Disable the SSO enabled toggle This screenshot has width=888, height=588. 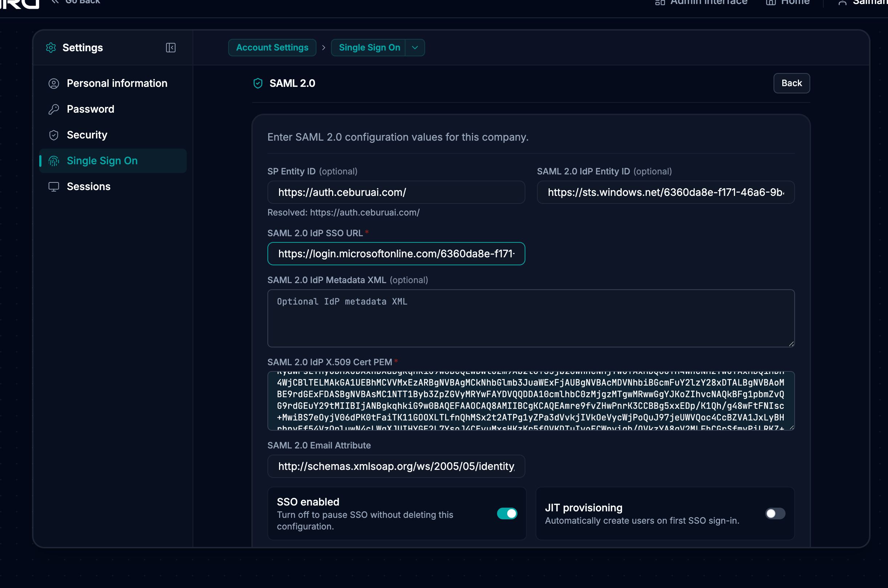507,514
